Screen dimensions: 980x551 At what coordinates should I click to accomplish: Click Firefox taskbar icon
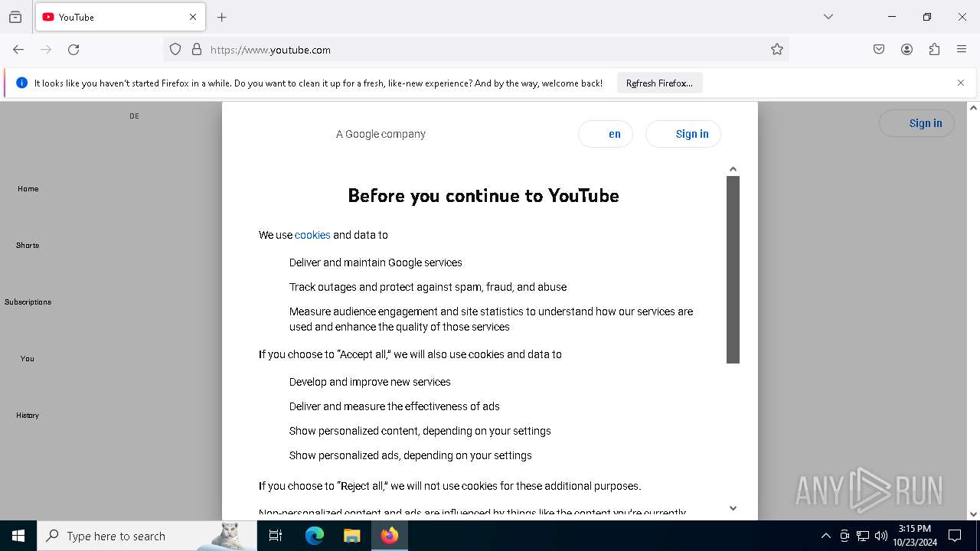click(x=390, y=536)
